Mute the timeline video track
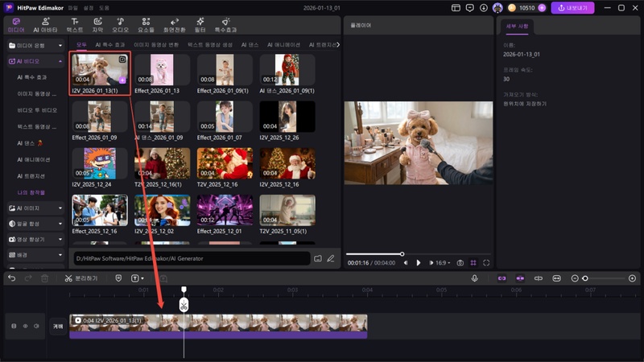The image size is (644, 362). tap(36, 327)
